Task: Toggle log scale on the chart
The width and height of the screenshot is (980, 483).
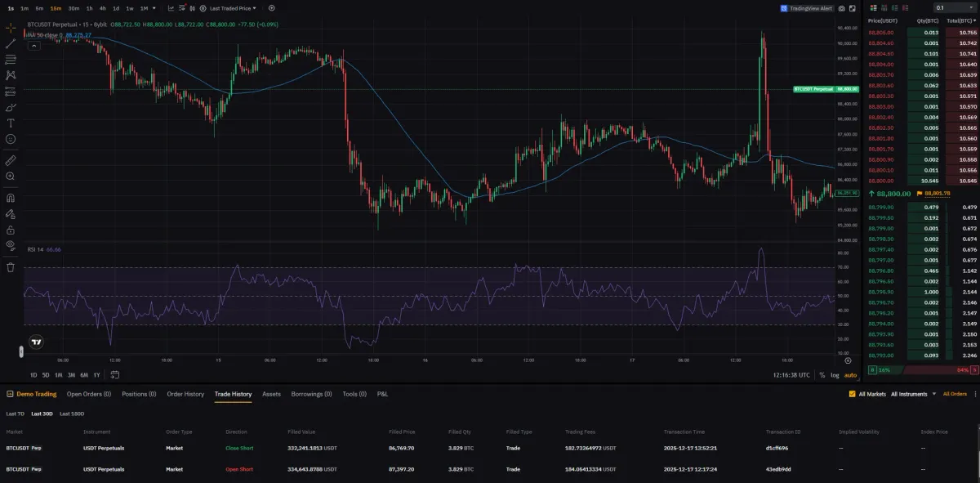Action: tap(835, 374)
